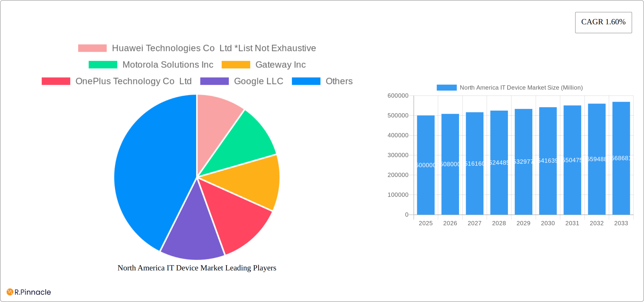The image size is (644, 302).
Task: Click the 2032 bar showing 559488
Action: tap(597, 159)
